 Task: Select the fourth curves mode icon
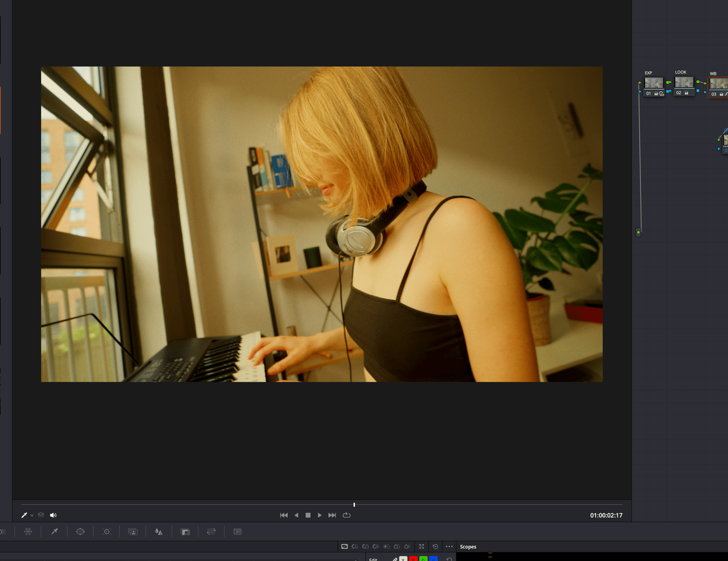(376, 546)
